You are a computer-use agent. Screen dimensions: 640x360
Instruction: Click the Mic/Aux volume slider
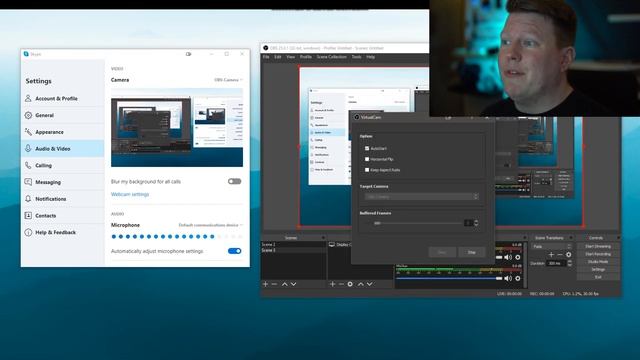point(449,278)
